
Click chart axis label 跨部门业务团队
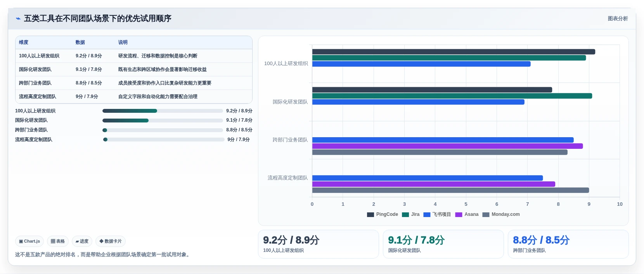pos(290,140)
